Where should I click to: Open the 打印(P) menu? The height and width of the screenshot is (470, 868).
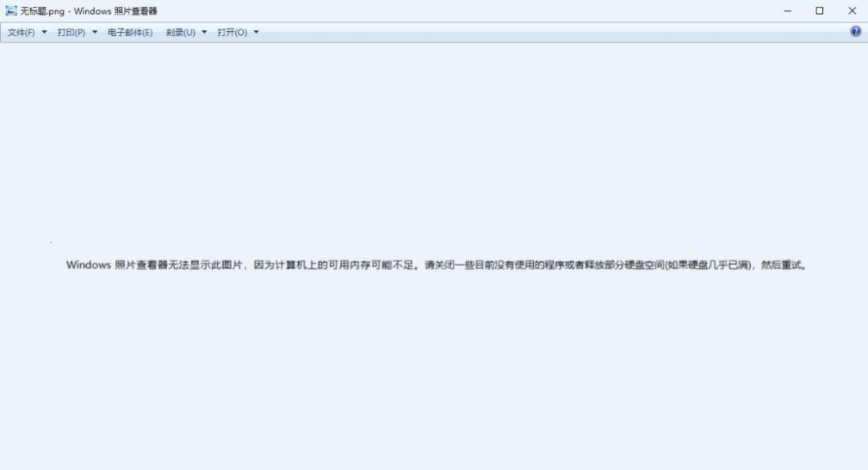(x=71, y=32)
